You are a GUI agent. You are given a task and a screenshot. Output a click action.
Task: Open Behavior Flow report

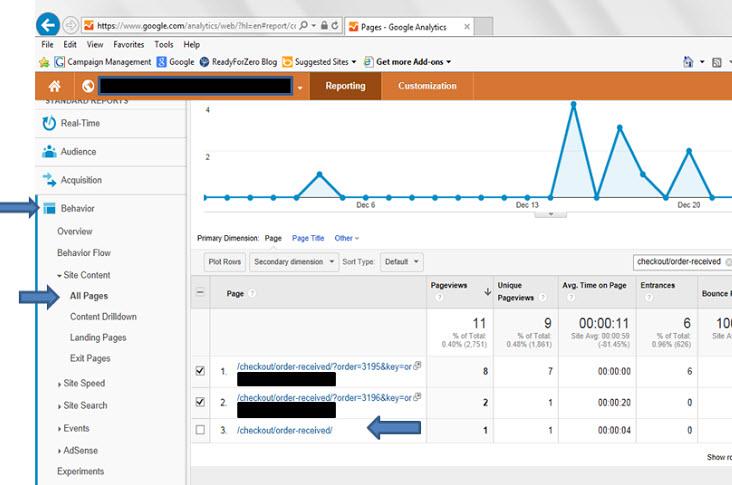(x=84, y=253)
